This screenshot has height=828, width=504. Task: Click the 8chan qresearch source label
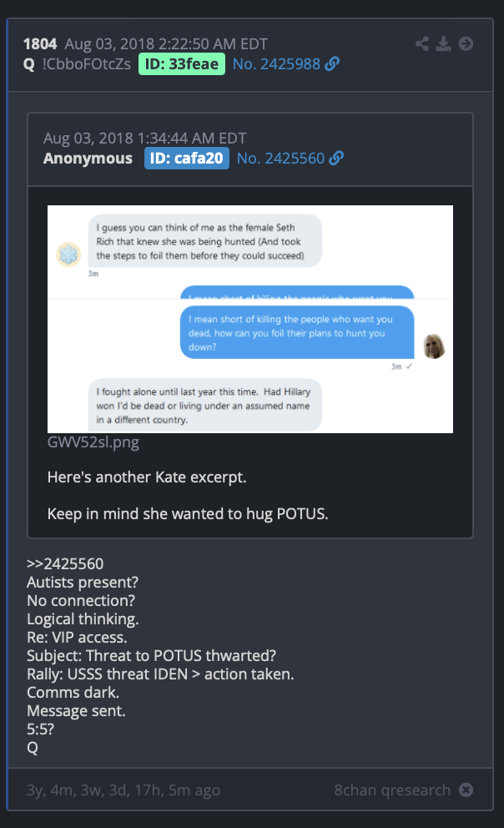[392, 790]
